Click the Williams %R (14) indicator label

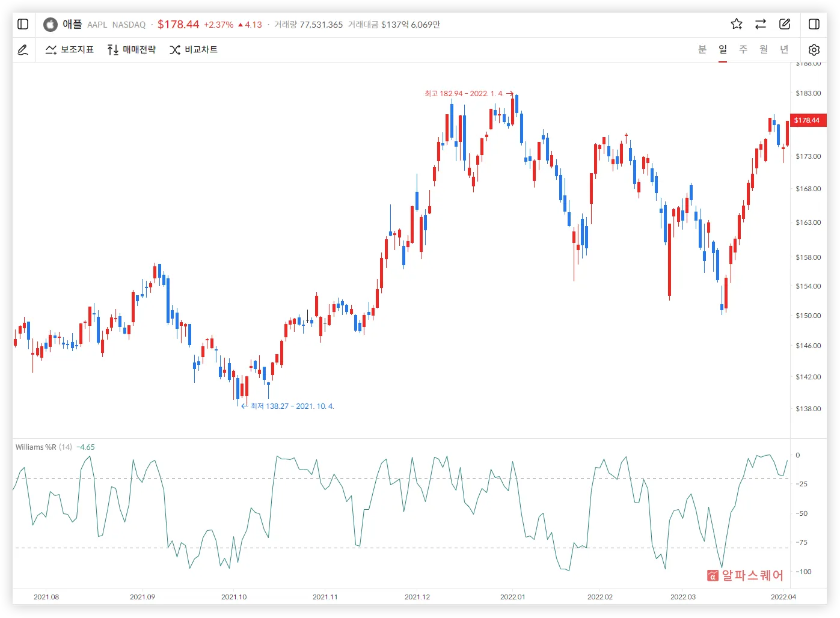(44, 447)
